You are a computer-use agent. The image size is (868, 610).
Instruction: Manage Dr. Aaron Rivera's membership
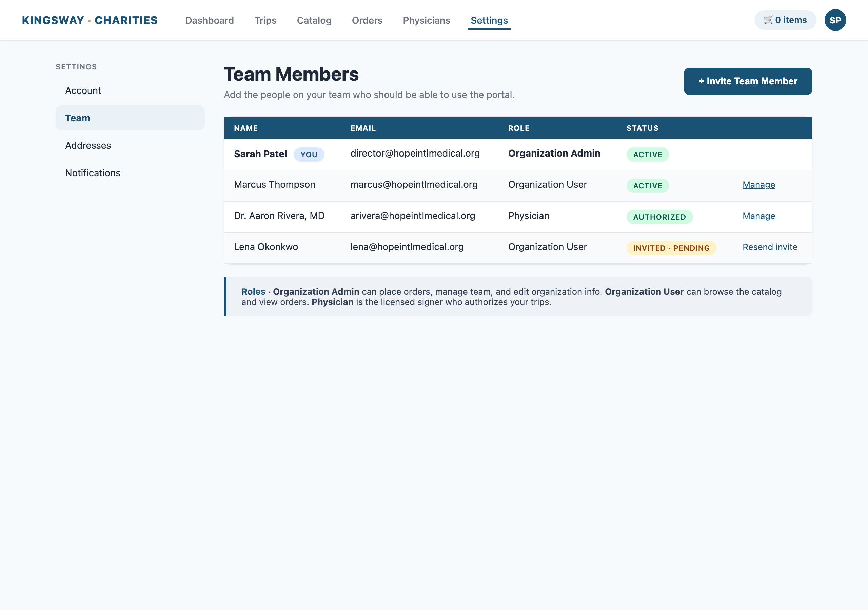click(x=759, y=216)
